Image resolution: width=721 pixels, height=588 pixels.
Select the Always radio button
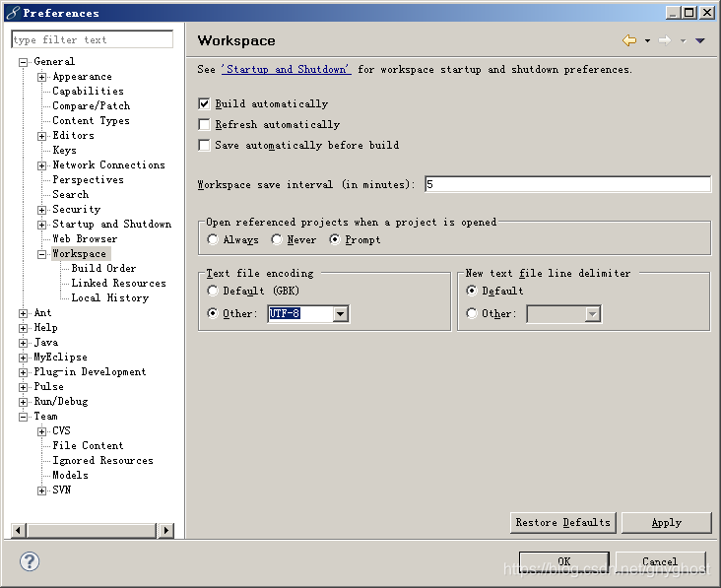click(x=213, y=239)
